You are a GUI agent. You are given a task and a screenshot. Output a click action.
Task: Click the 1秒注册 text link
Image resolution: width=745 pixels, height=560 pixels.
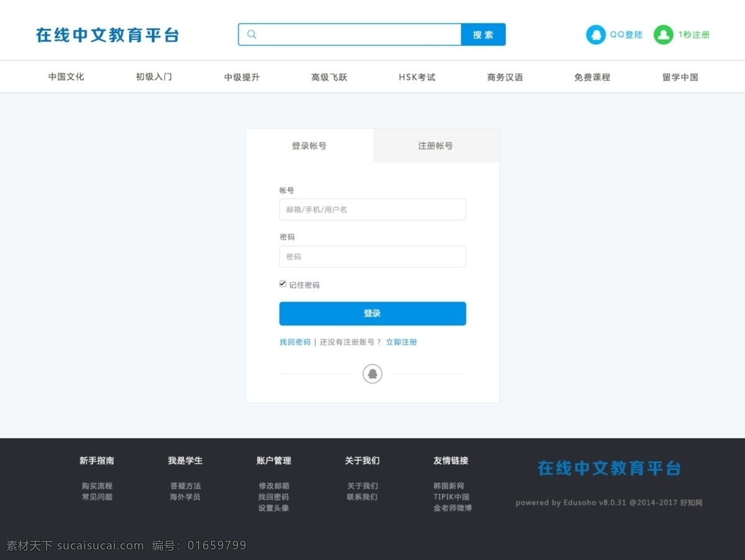point(693,35)
